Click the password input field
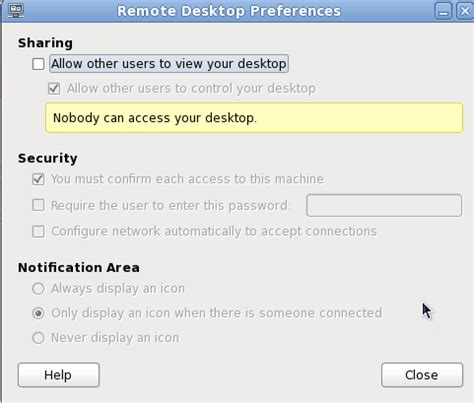The image size is (474, 403). point(384,205)
